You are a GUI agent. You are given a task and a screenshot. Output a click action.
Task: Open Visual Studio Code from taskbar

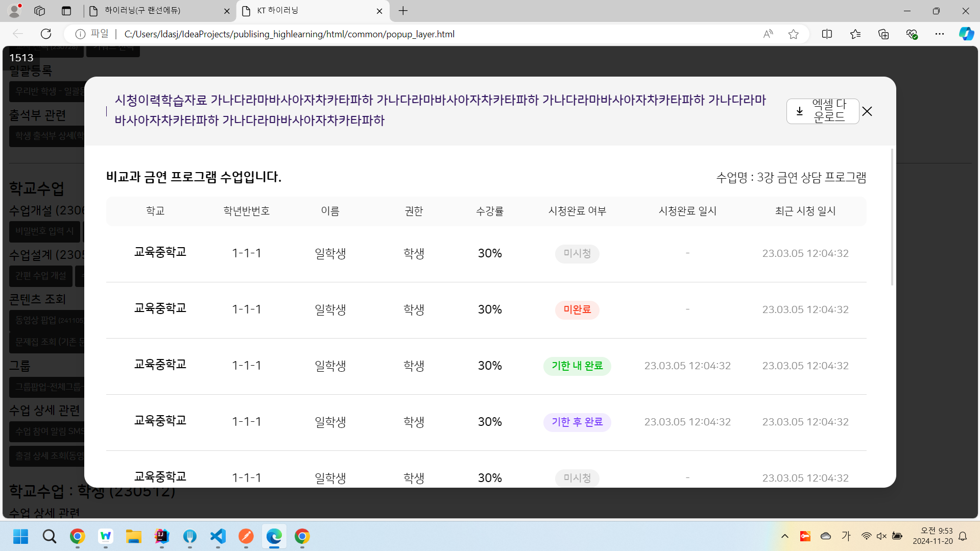pos(218,536)
